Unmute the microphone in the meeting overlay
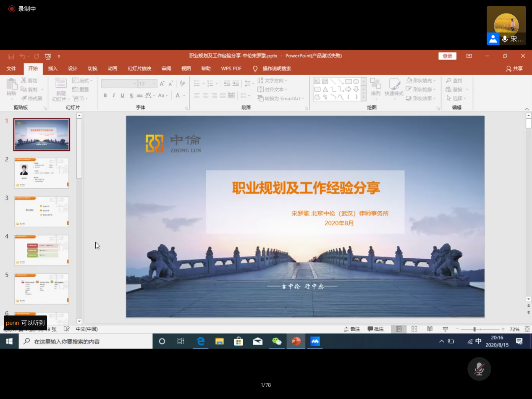 [479, 369]
